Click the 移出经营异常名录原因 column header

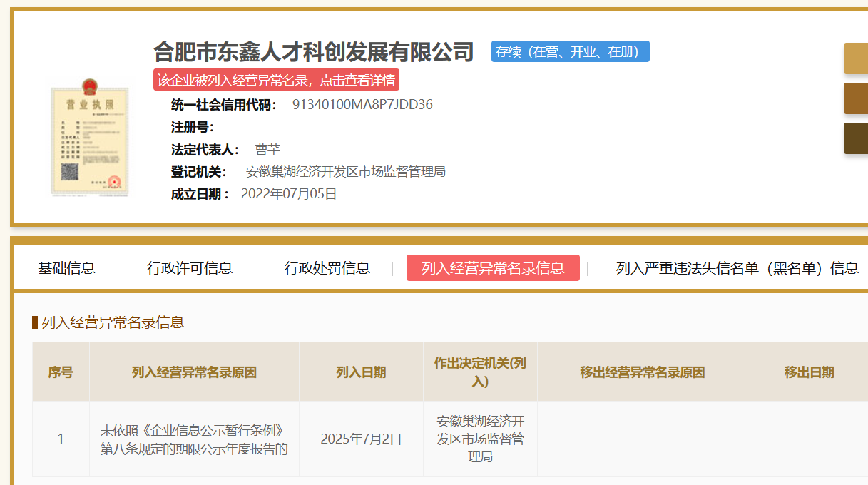tap(642, 372)
